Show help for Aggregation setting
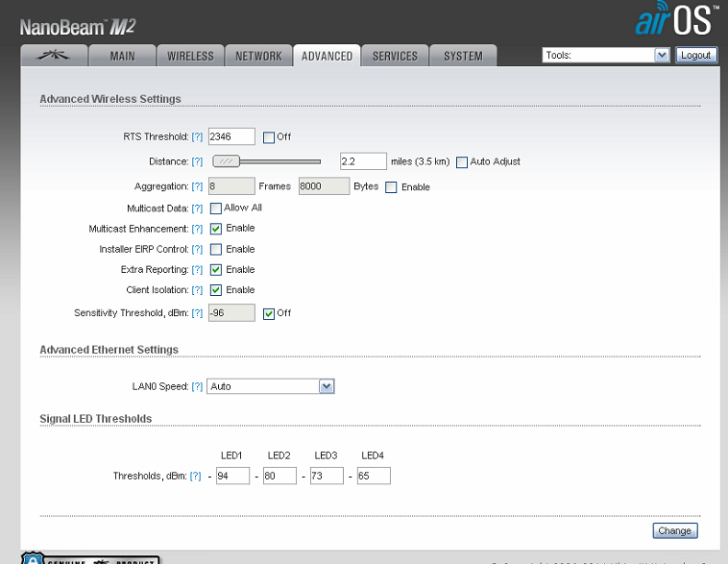Screen dimensions: 728x564 tap(197, 186)
